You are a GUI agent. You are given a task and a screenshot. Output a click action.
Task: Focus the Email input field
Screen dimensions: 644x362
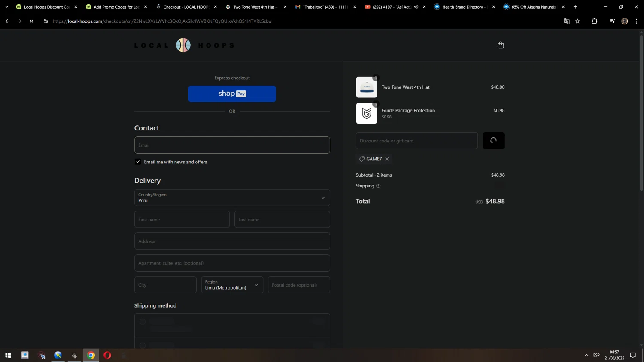click(x=232, y=145)
